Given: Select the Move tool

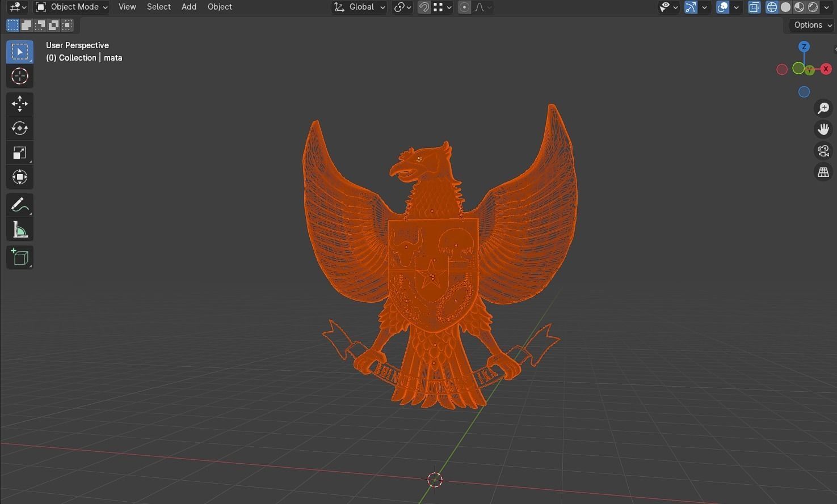Looking at the screenshot, I should (20, 104).
